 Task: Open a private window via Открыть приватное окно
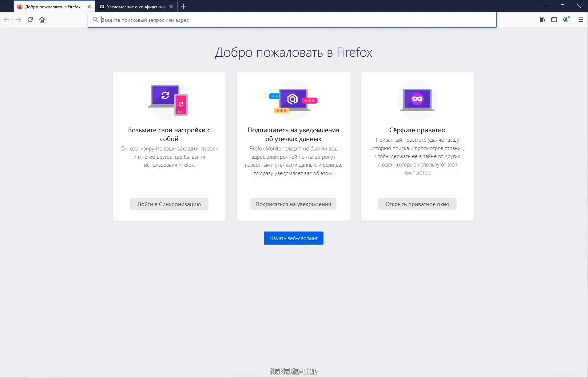[417, 204]
